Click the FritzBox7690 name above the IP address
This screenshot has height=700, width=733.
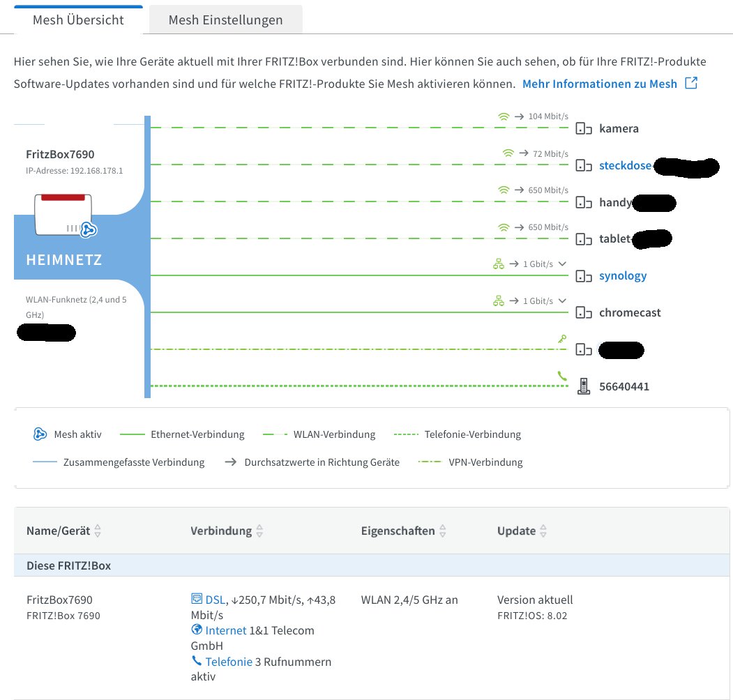pyautogui.click(x=60, y=154)
